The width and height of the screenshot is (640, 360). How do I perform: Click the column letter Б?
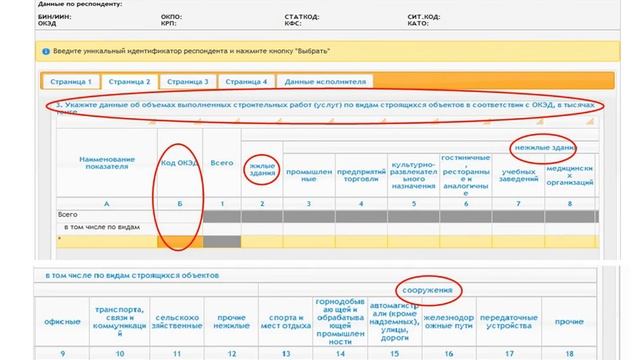(x=180, y=204)
